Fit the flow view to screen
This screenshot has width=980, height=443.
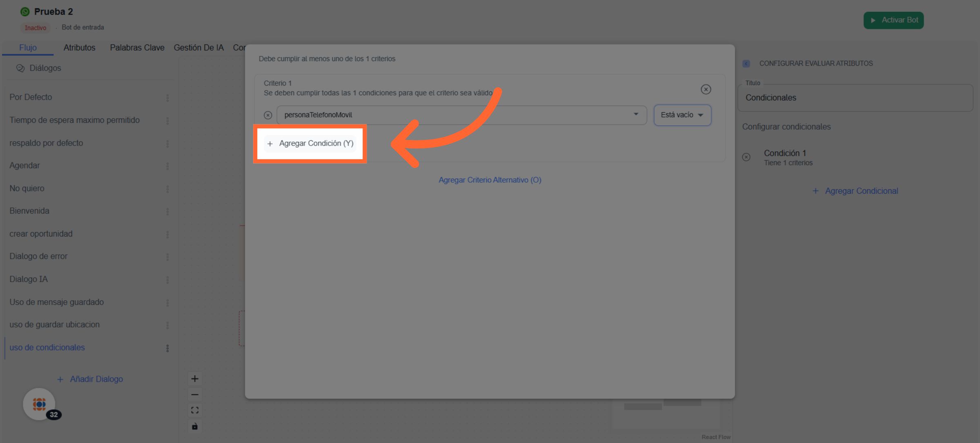pyautogui.click(x=195, y=410)
